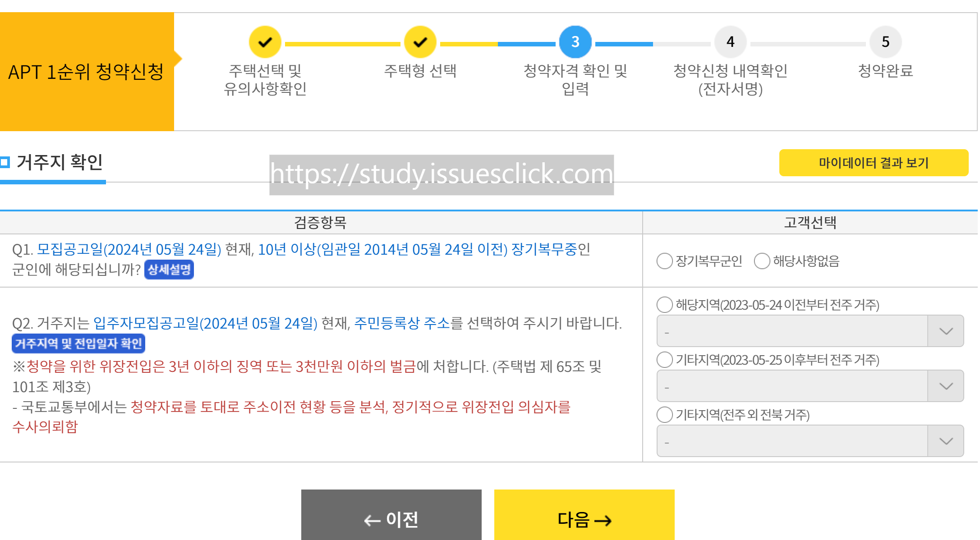Screen dimensions: 980x540
Task: Click step 2 checkmark circle 주택형 선택
Action: point(420,42)
